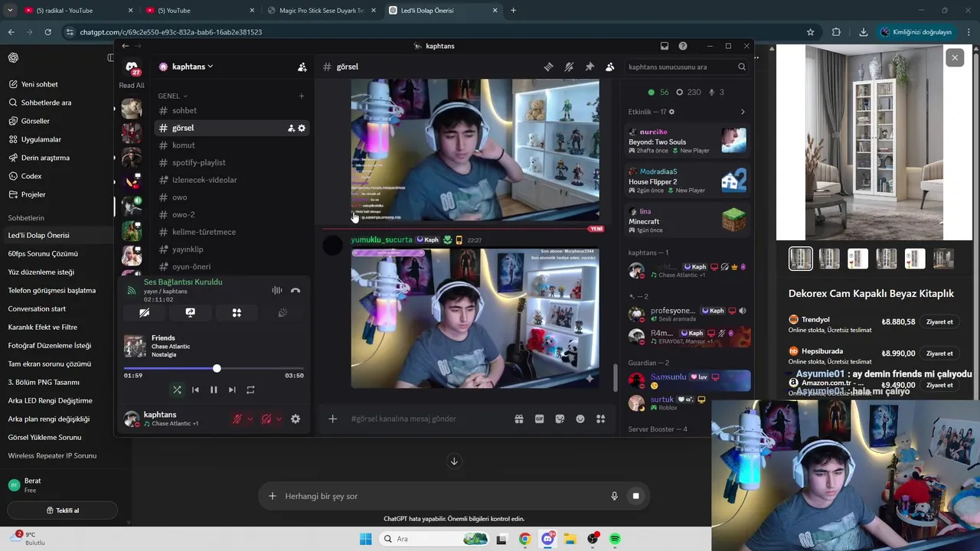The height and width of the screenshot is (551, 980).
Task: Open gift icon in message box
Action: pos(519,419)
